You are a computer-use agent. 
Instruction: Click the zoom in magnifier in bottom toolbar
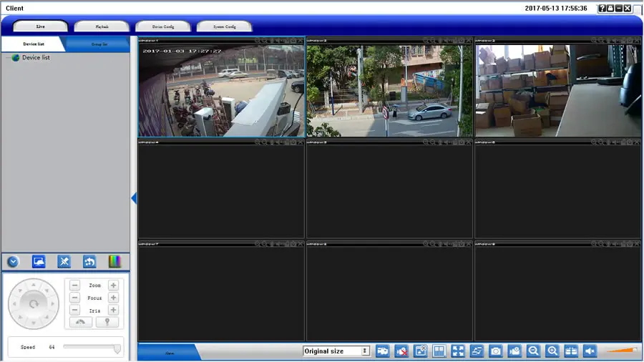pyautogui.click(x=552, y=351)
